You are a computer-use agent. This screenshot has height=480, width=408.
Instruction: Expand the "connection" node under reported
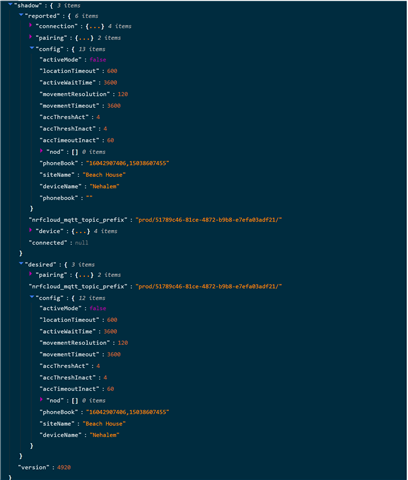(x=30, y=25)
